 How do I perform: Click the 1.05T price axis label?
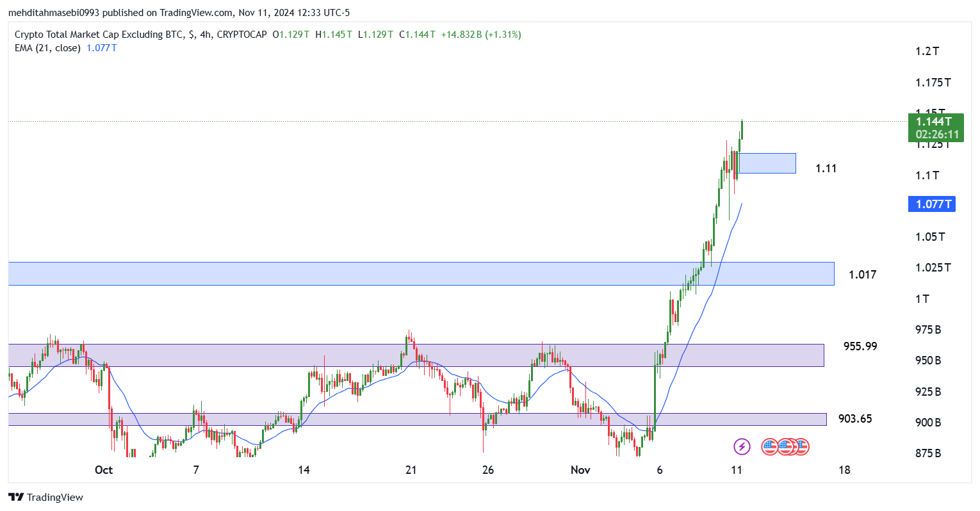930,237
